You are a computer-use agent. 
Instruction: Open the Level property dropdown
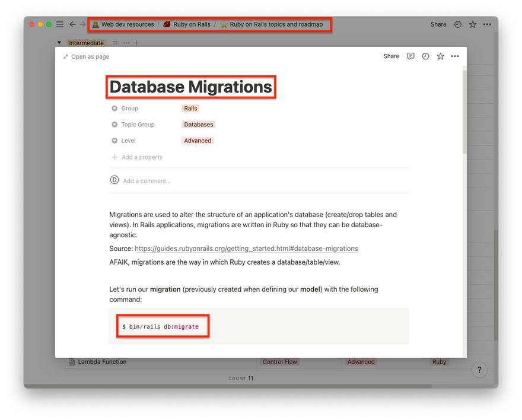click(128, 141)
